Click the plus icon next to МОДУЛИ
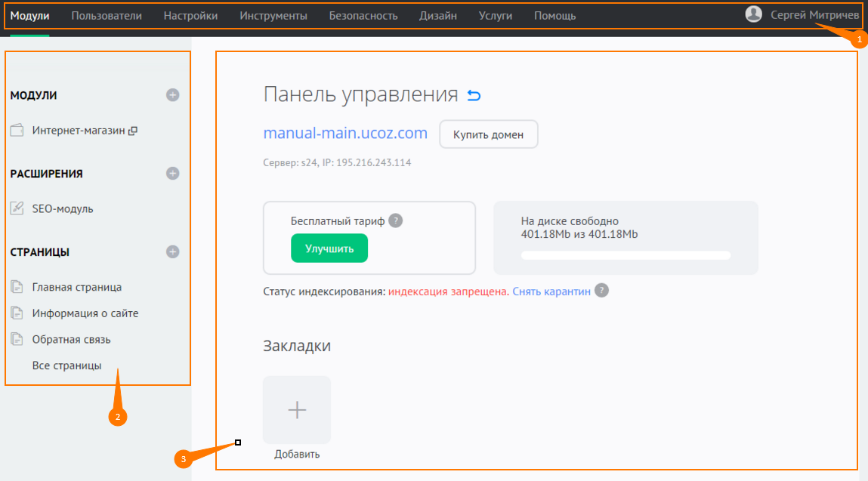The width and height of the screenshot is (868, 481). [173, 95]
